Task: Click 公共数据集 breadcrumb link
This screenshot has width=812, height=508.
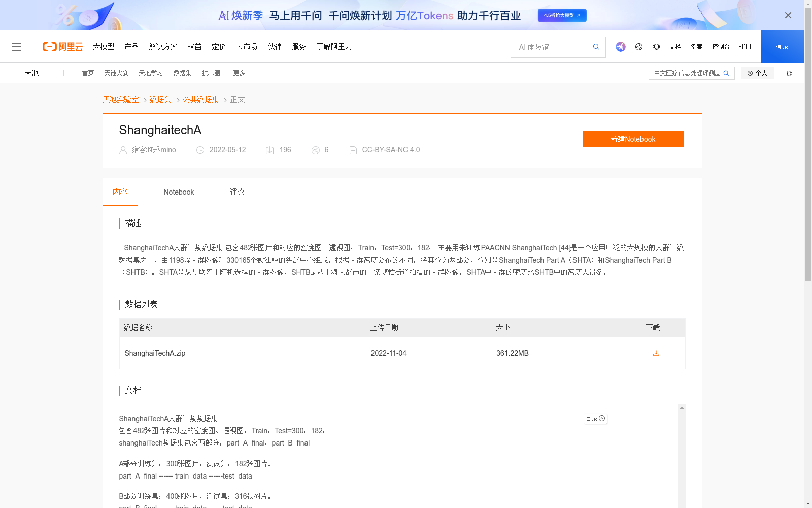Action: (x=201, y=100)
